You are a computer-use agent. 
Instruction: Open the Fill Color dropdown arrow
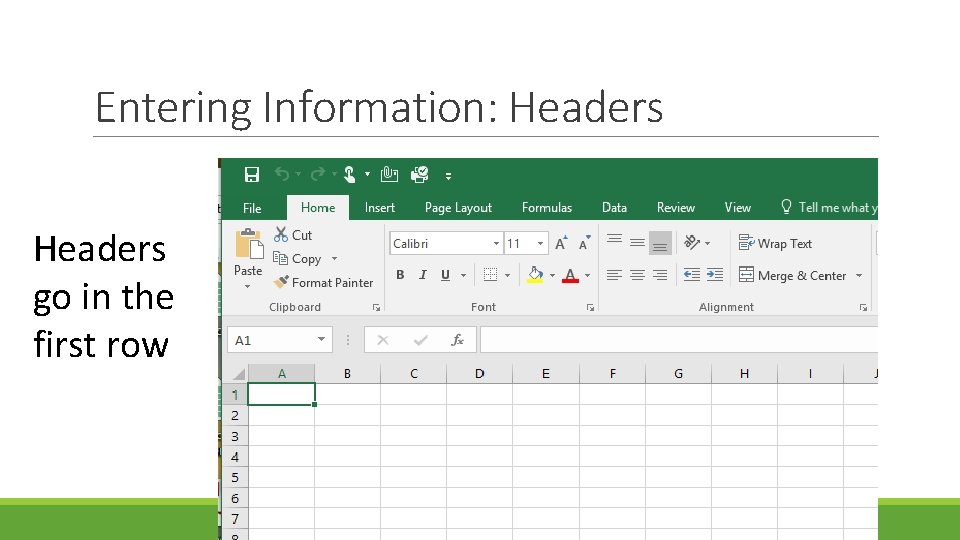[552, 276]
